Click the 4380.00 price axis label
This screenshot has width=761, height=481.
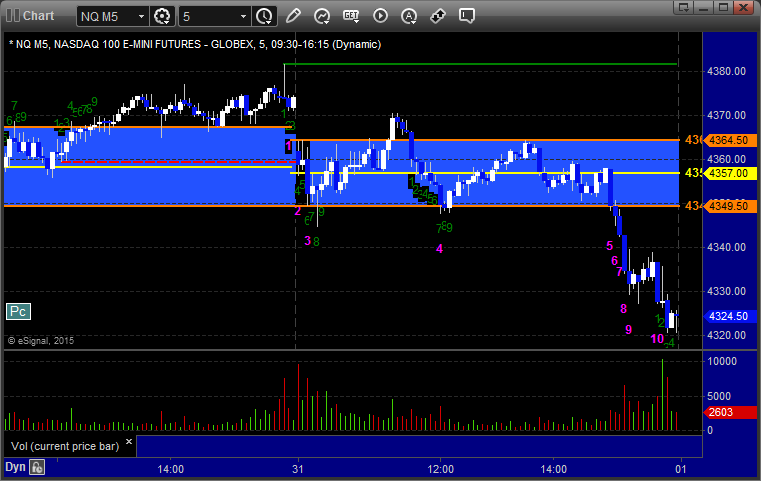[726, 71]
